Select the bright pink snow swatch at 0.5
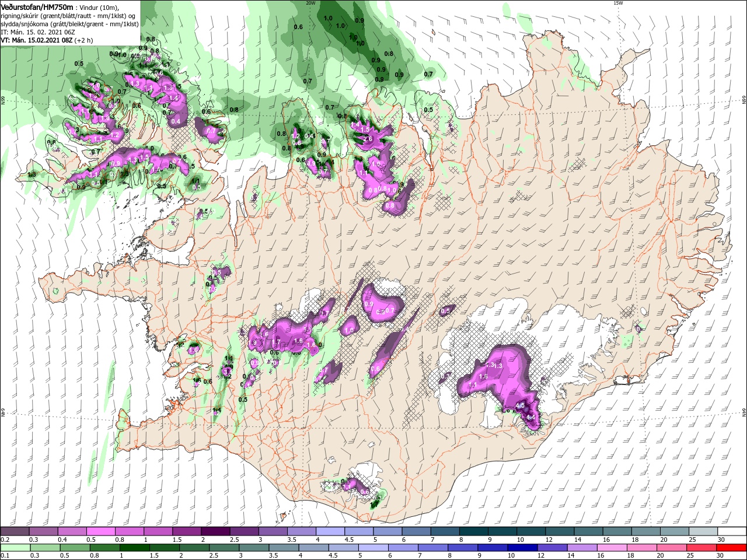Screen dimensions: 747x560 click(x=100, y=531)
